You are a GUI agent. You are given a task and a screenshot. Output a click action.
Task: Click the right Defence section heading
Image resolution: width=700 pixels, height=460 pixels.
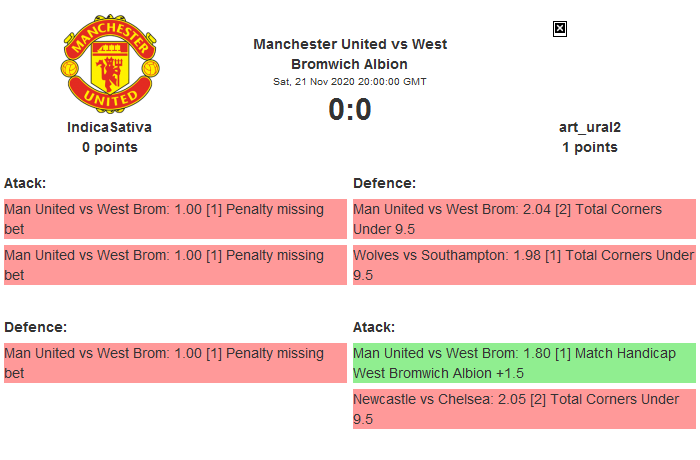tap(384, 183)
